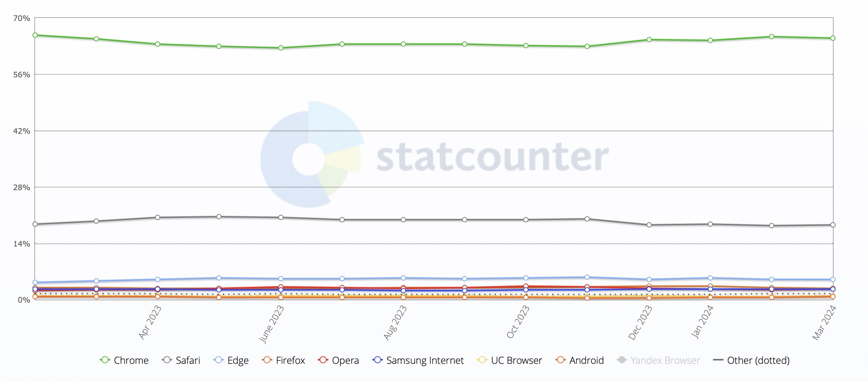This screenshot has width=868, height=381.
Task: Click the Android legend marker icon
Action: [x=561, y=360]
